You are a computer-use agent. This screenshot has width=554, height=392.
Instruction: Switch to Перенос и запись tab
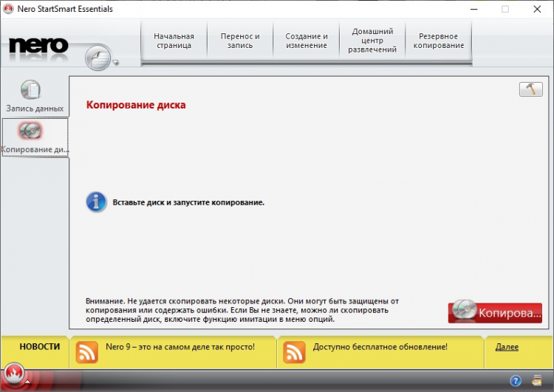(240, 41)
